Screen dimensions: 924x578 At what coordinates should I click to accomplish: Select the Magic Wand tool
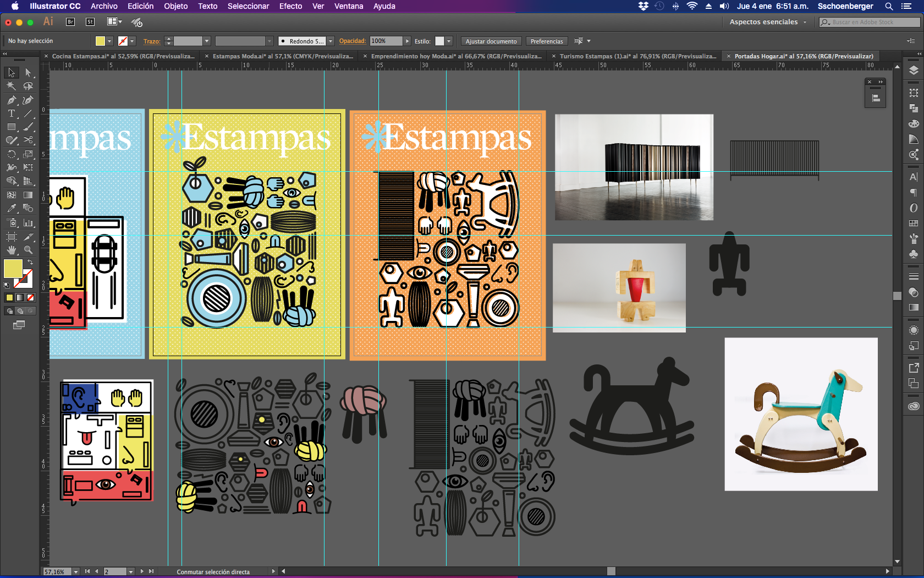11,86
